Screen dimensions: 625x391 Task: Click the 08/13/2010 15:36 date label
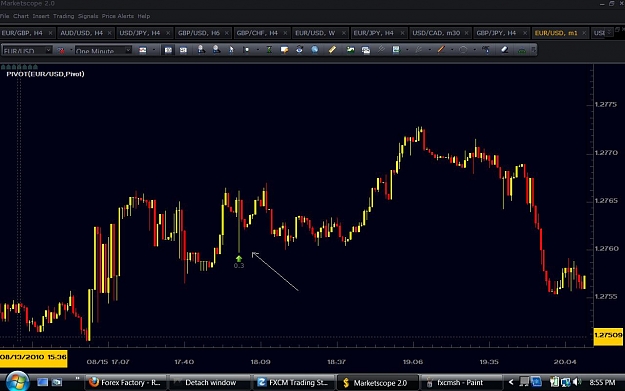coord(33,357)
